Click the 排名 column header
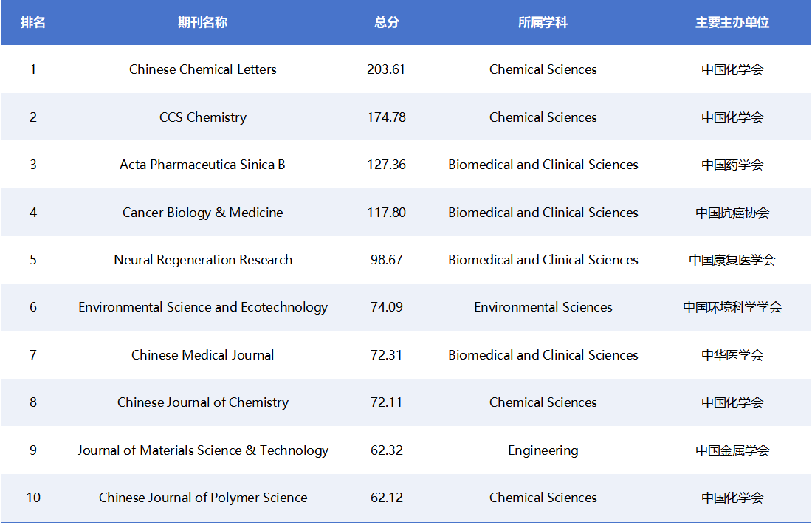812x525 pixels. pos(32,22)
